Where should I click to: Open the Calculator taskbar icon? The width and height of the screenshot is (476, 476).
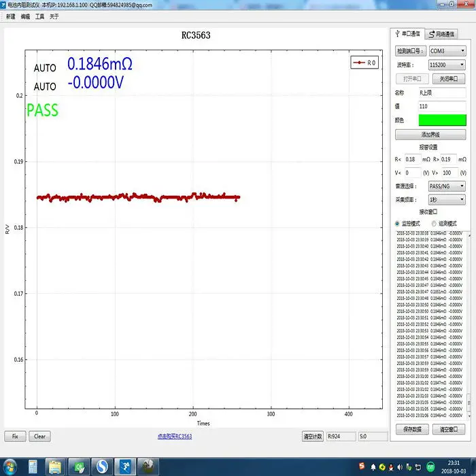pyautogui.click(x=33, y=467)
